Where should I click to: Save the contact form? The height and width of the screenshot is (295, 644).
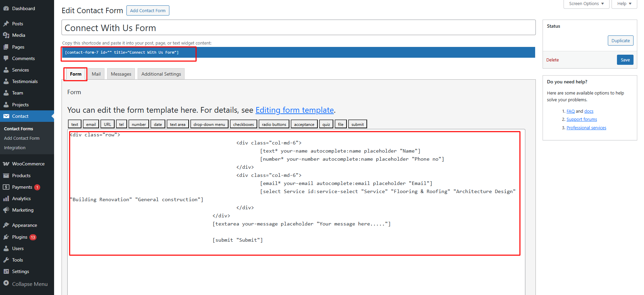pyautogui.click(x=625, y=60)
